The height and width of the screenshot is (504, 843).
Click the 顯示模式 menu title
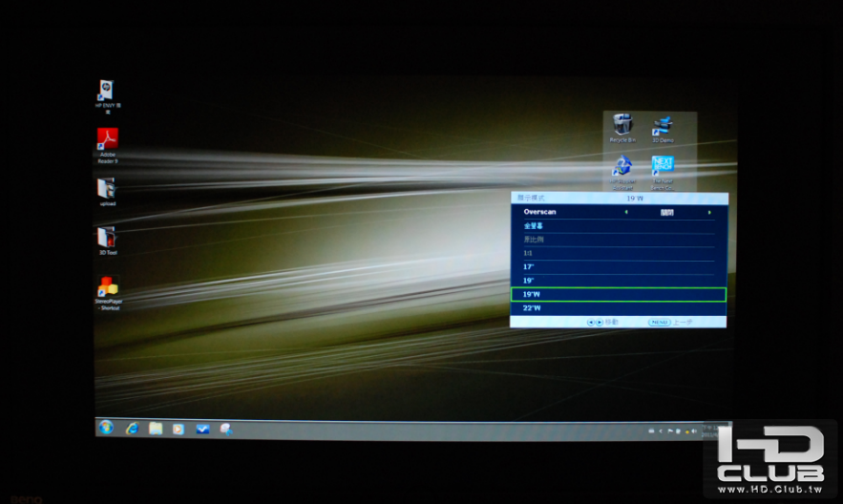pyautogui.click(x=531, y=199)
